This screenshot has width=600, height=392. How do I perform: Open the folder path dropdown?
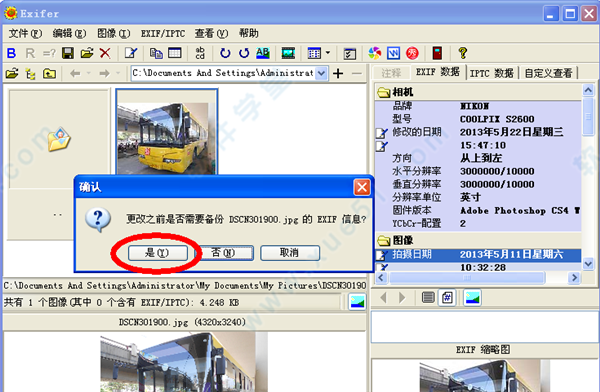click(321, 73)
